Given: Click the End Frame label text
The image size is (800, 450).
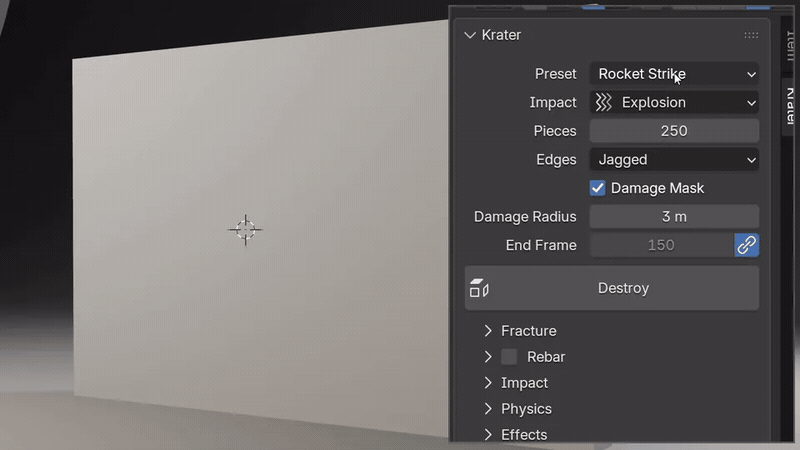Looking at the screenshot, I should pos(541,245).
